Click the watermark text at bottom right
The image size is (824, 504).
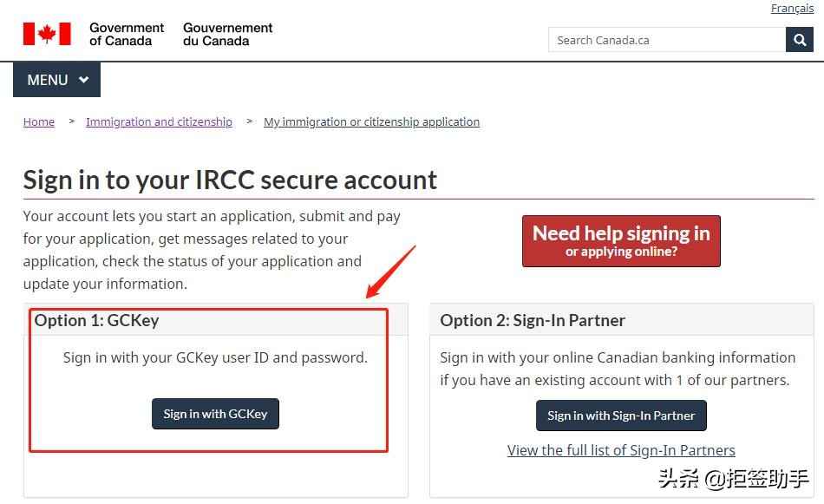click(734, 478)
